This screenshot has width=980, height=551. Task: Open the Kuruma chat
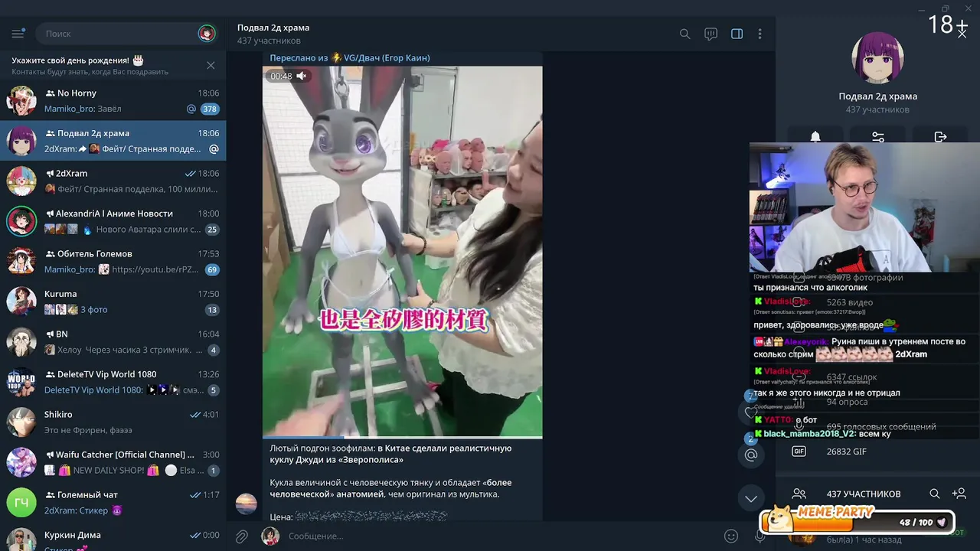(113, 302)
